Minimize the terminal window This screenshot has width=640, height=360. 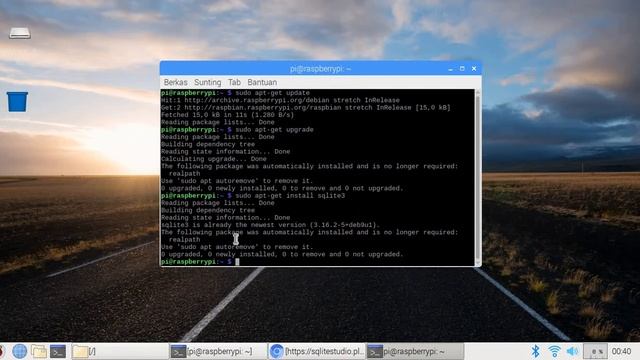point(450,69)
